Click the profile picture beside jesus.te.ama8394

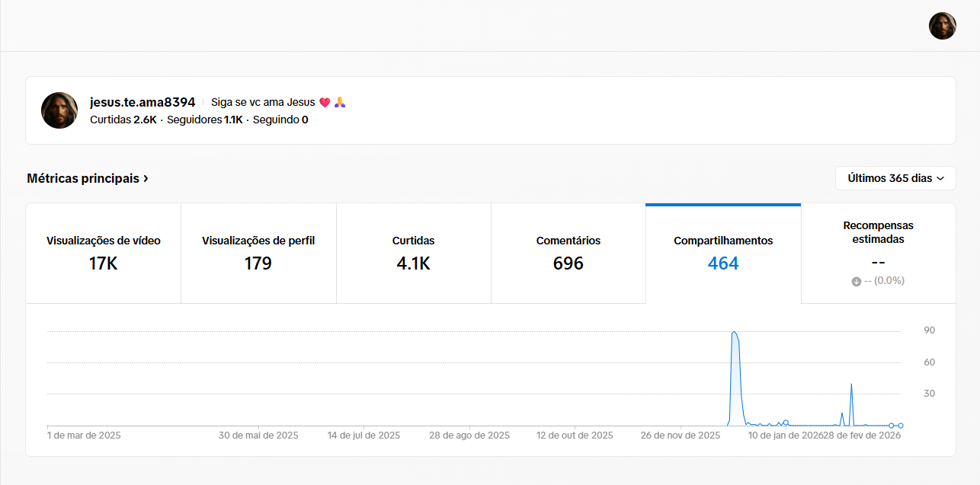pyautogui.click(x=59, y=110)
